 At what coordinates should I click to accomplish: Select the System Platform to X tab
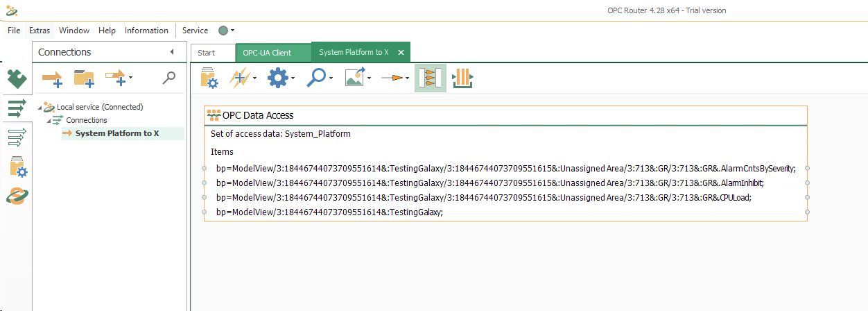pyautogui.click(x=354, y=52)
